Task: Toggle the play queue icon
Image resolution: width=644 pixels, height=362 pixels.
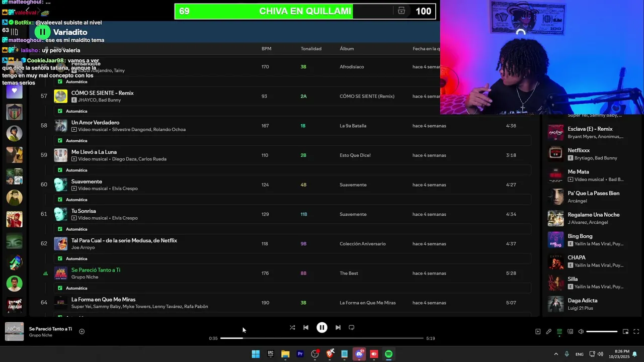Action: pos(559,332)
